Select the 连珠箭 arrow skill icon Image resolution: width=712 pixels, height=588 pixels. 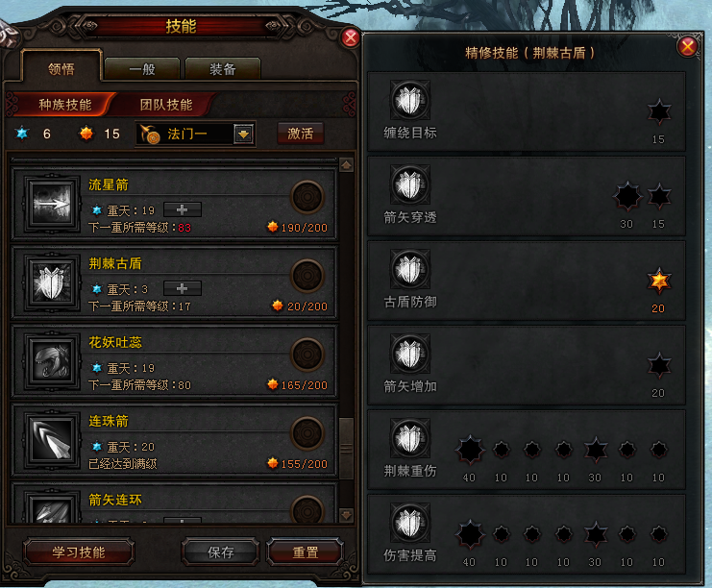[x=51, y=440]
